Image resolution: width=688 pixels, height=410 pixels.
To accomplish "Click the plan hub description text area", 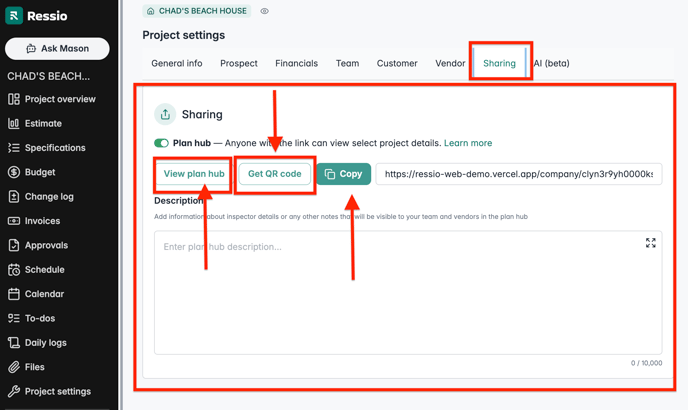I will [x=400, y=290].
